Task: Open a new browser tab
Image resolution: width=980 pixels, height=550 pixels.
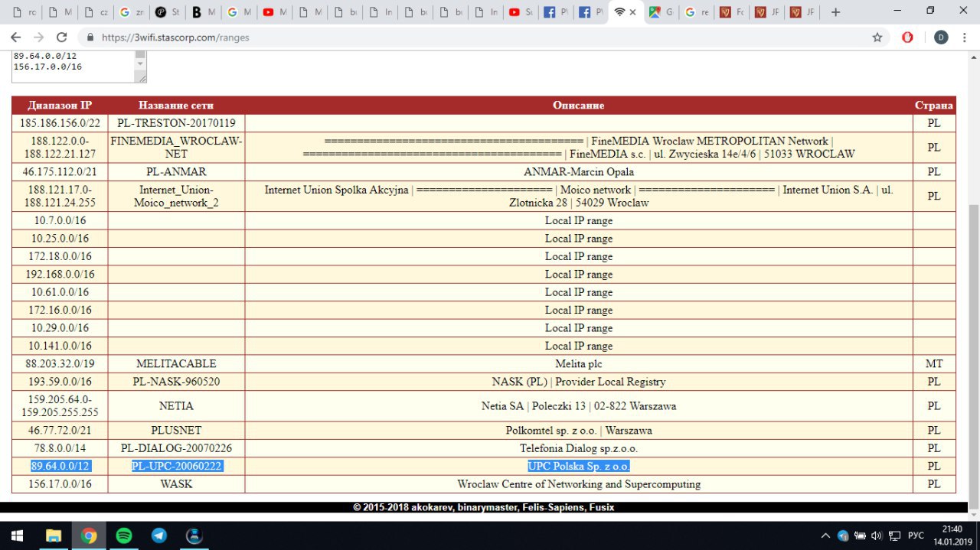Action: point(835,12)
